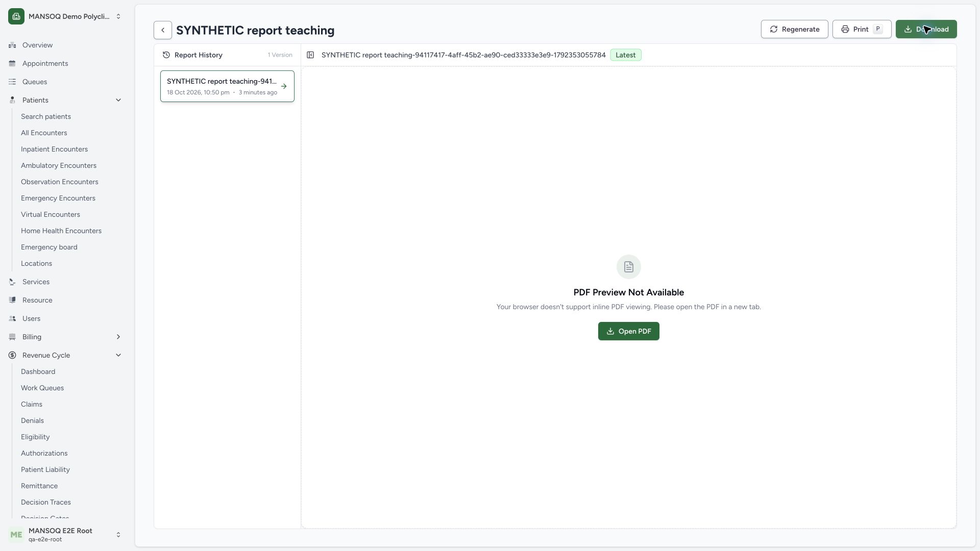Open Emergency Encounters
This screenshot has width=980, height=551.
click(58, 198)
